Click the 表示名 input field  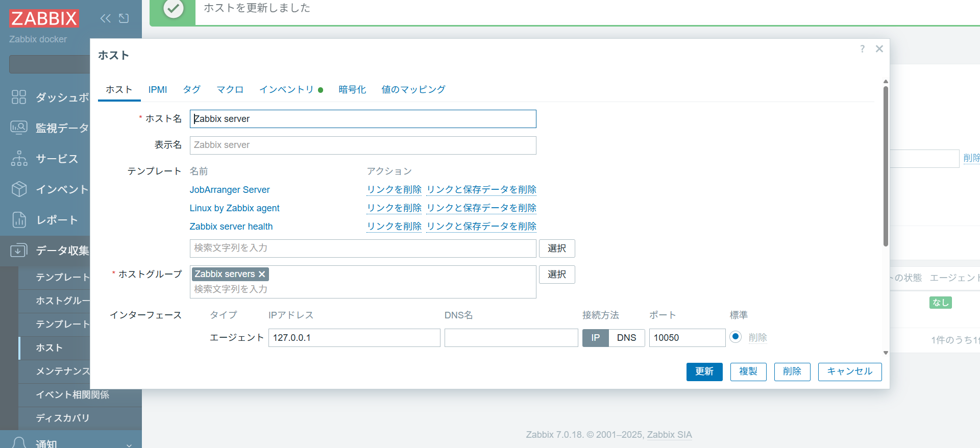[363, 145]
